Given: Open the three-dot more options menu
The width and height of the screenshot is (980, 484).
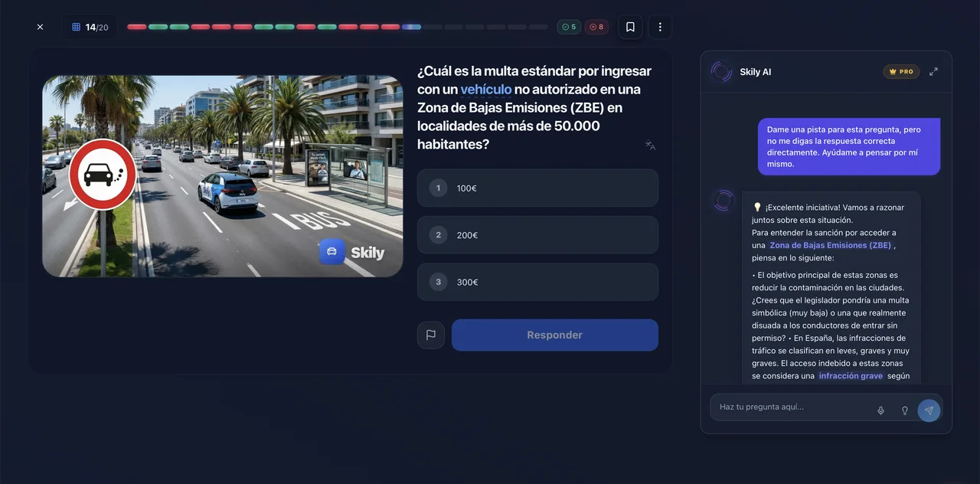Looking at the screenshot, I should [660, 27].
